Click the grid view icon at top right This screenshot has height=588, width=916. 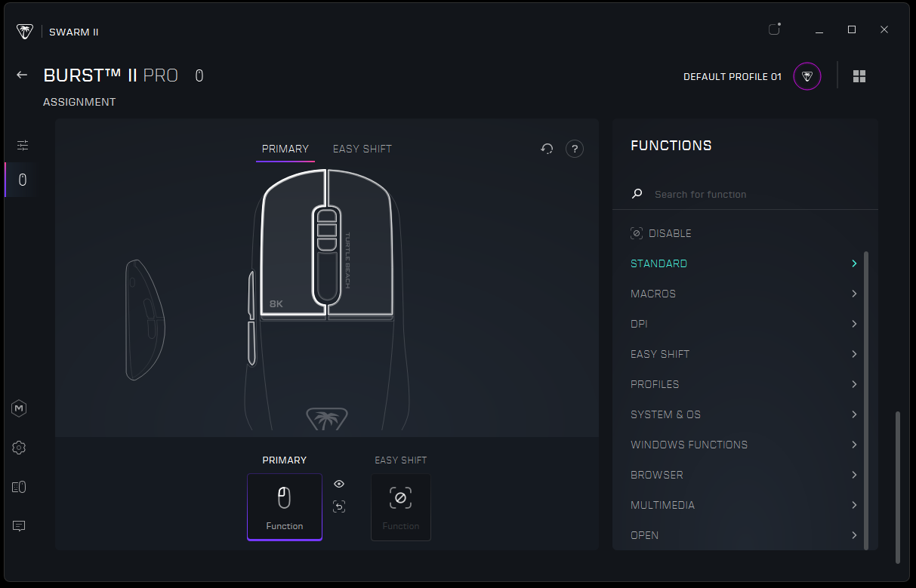click(859, 76)
